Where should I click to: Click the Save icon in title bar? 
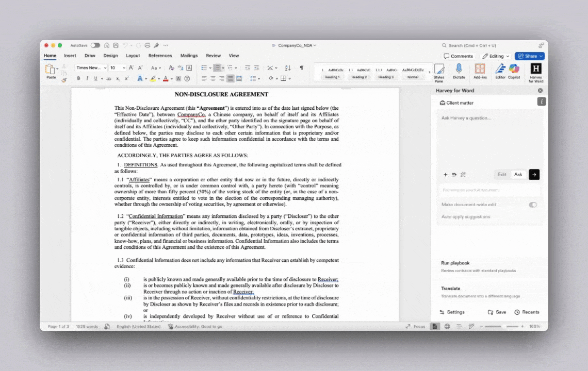(x=116, y=45)
